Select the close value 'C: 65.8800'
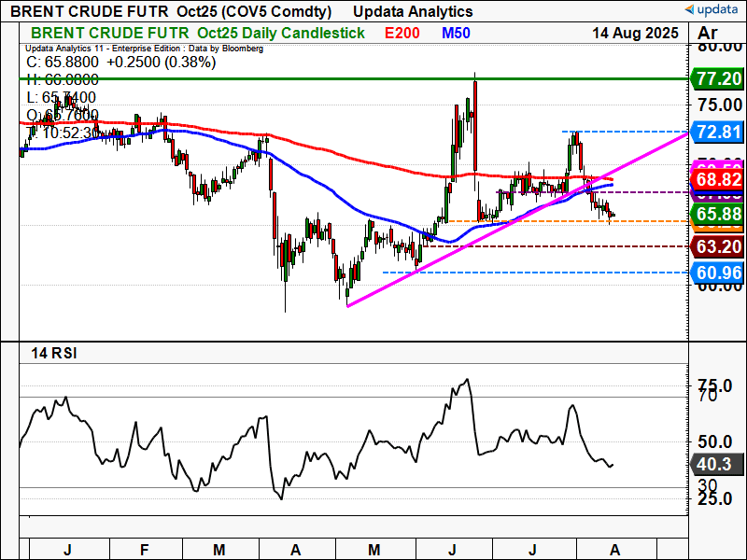The height and width of the screenshot is (560, 747). pyautogui.click(x=63, y=62)
